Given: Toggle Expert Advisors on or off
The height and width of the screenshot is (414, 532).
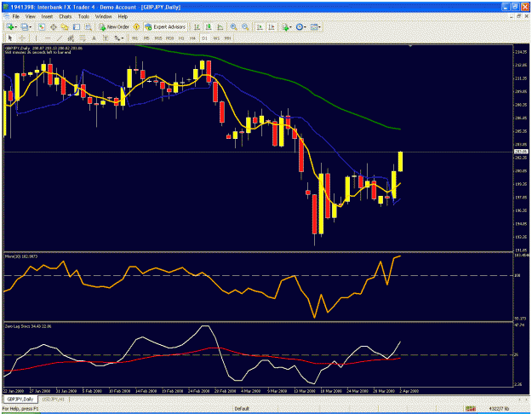Looking at the screenshot, I should point(165,26).
